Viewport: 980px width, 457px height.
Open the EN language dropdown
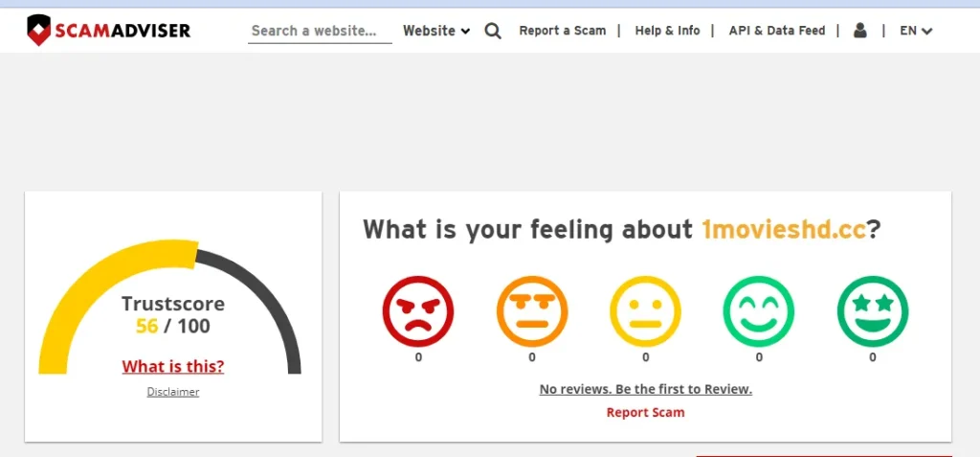[x=916, y=31]
